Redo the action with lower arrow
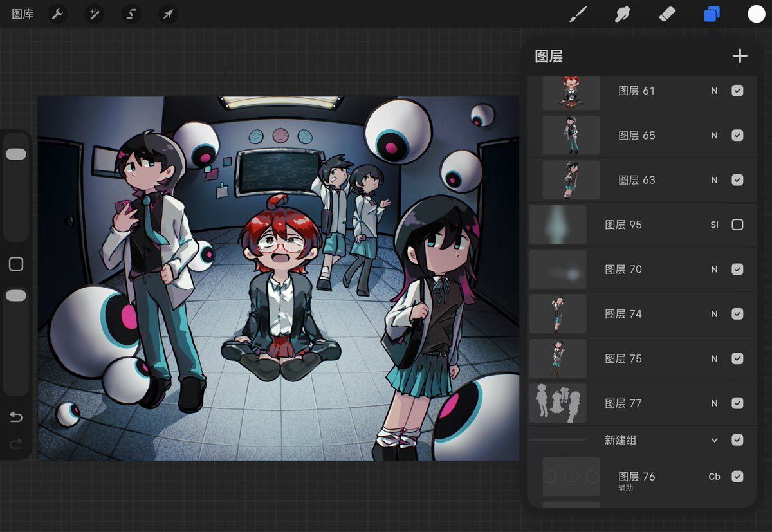This screenshot has width=772, height=532. point(16,443)
